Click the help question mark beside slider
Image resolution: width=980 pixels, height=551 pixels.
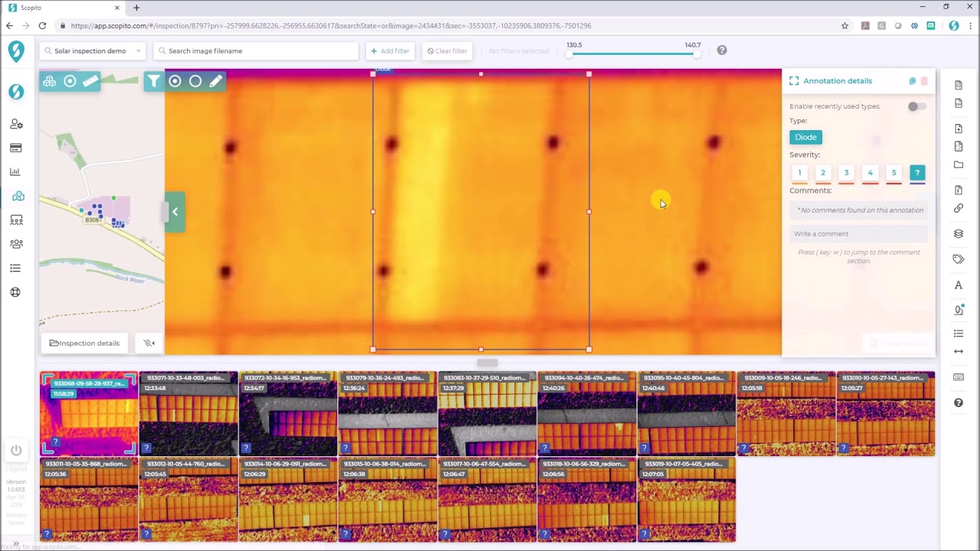(722, 51)
